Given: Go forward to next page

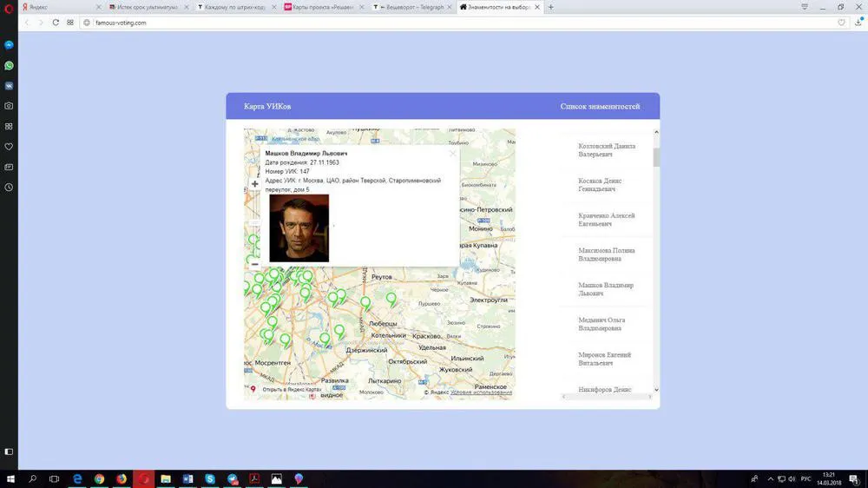Looking at the screenshot, I should tap(41, 23).
